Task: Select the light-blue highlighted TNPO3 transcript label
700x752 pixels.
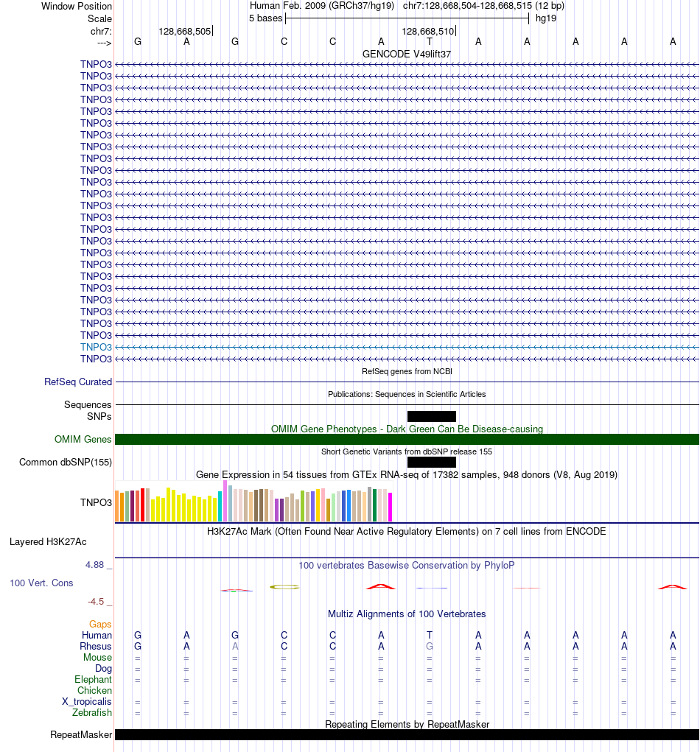Action: point(96,347)
